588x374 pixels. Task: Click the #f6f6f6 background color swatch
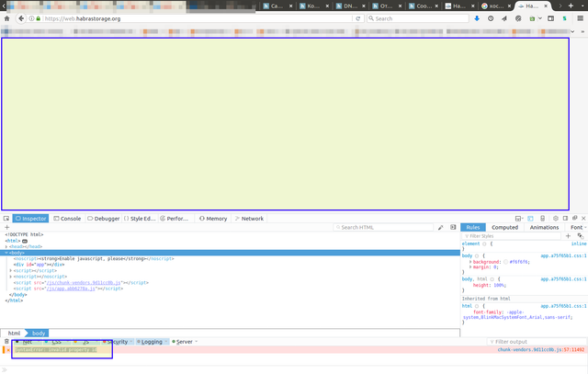tap(505, 262)
